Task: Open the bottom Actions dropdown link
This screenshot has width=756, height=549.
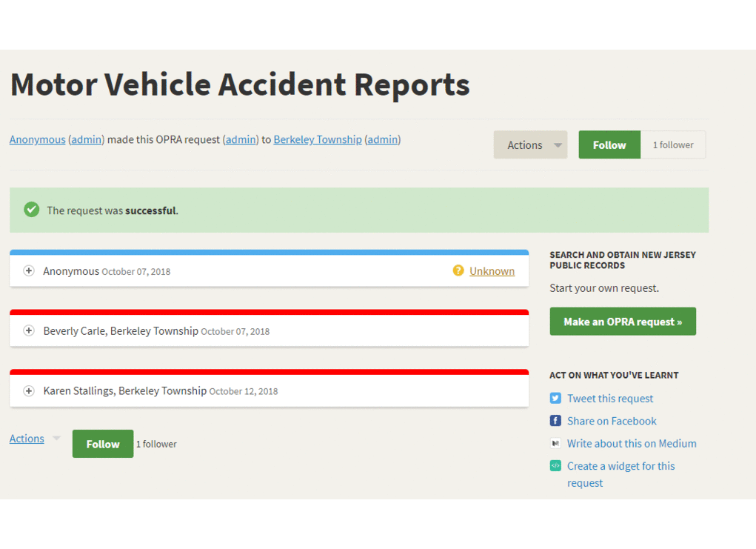Action: pyautogui.click(x=27, y=438)
